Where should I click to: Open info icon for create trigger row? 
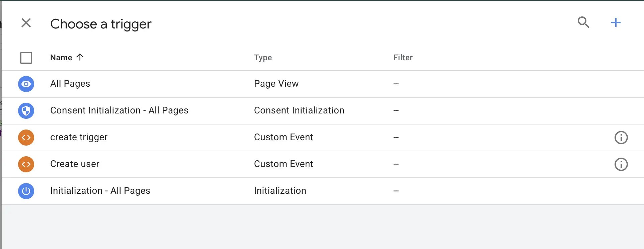pyautogui.click(x=621, y=138)
